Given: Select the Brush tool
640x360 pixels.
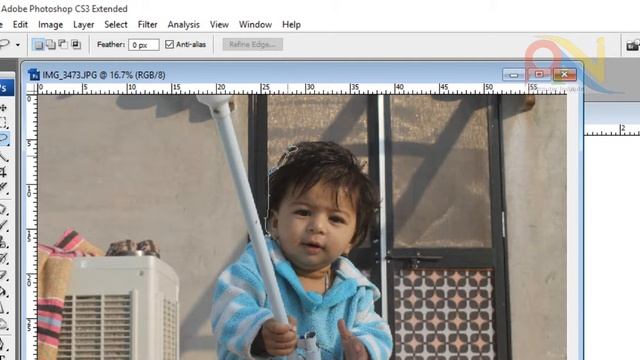Looking at the screenshot, I should click(x=4, y=225).
